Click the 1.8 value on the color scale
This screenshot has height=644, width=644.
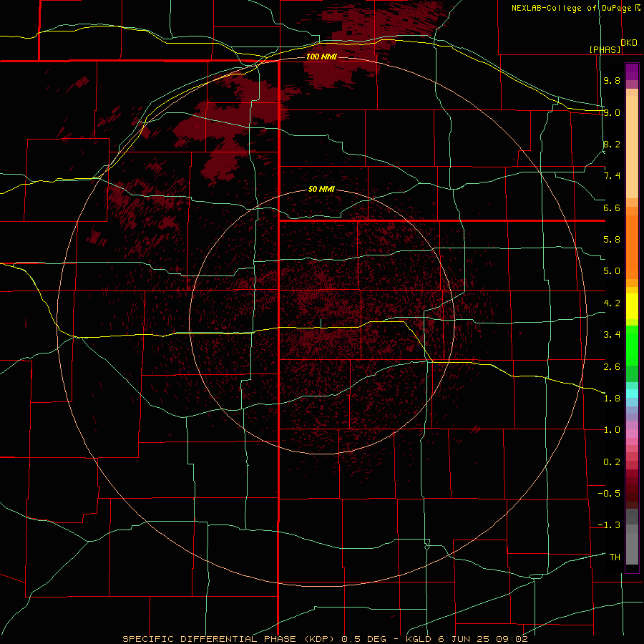[x=612, y=399]
